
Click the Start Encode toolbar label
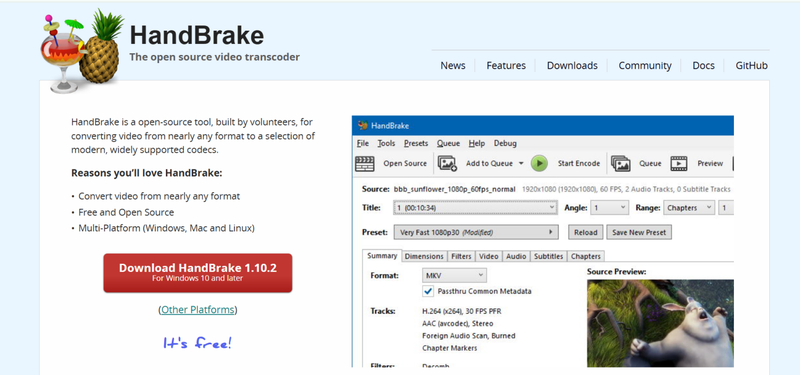[x=579, y=164]
